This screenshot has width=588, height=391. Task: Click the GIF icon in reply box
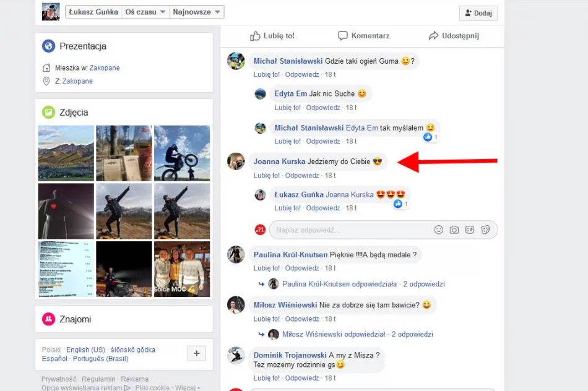470,230
